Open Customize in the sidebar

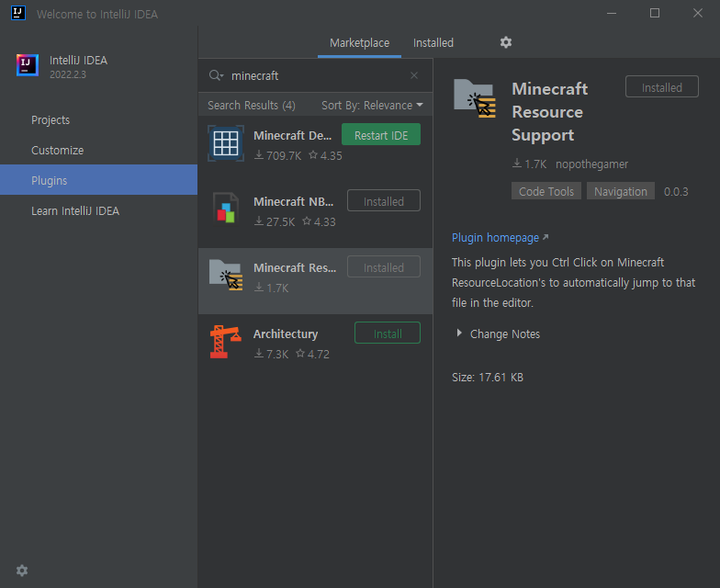coord(57,151)
